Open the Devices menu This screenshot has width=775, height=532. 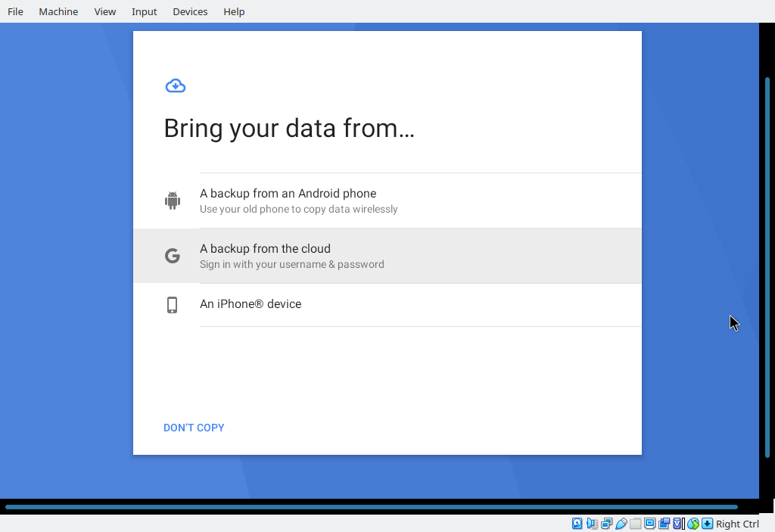tap(190, 11)
